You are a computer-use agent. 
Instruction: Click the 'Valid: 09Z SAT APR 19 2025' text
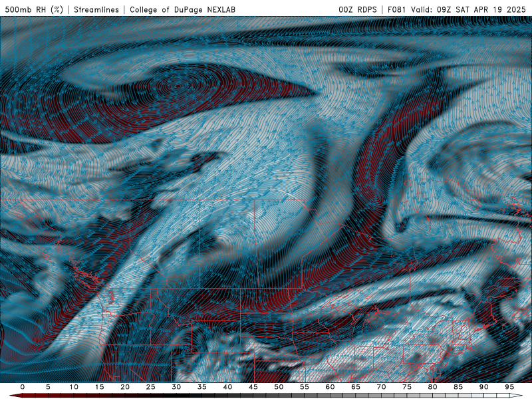coord(468,9)
